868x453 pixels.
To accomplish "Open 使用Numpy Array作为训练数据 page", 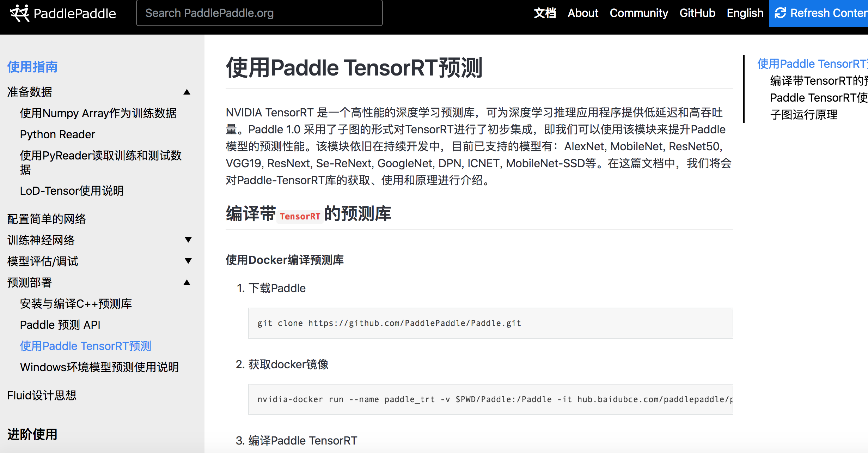I will coord(98,113).
